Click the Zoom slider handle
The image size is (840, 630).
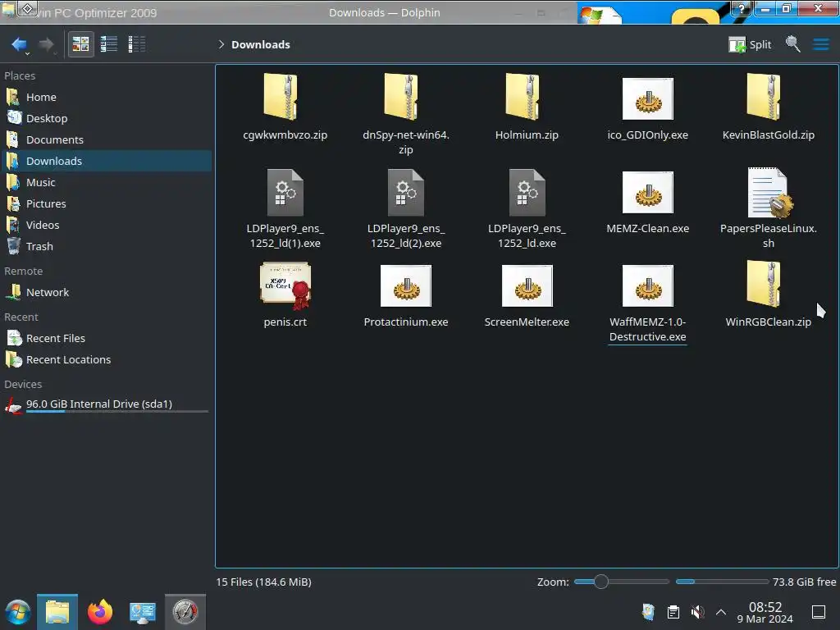point(601,582)
